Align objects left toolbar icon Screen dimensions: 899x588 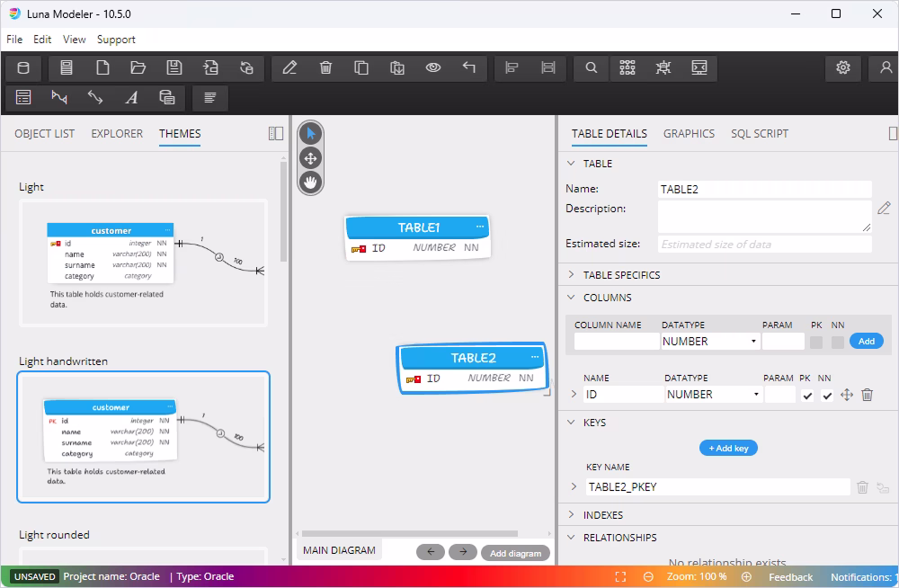click(512, 67)
